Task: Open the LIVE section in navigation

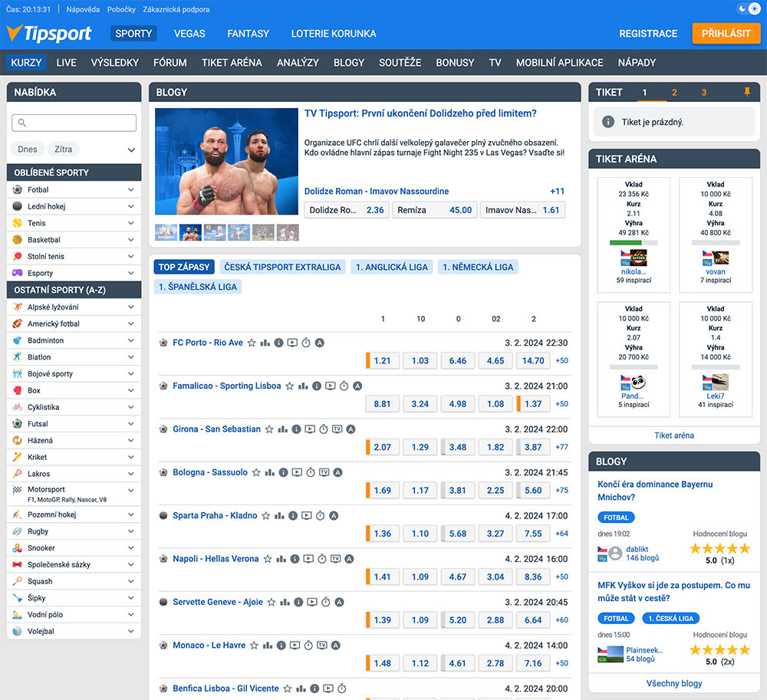Action: coord(67,63)
